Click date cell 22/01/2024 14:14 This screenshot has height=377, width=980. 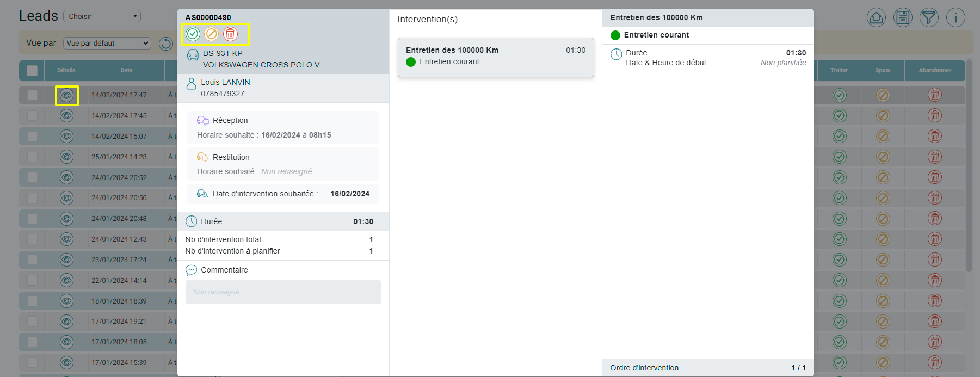click(x=119, y=281)
